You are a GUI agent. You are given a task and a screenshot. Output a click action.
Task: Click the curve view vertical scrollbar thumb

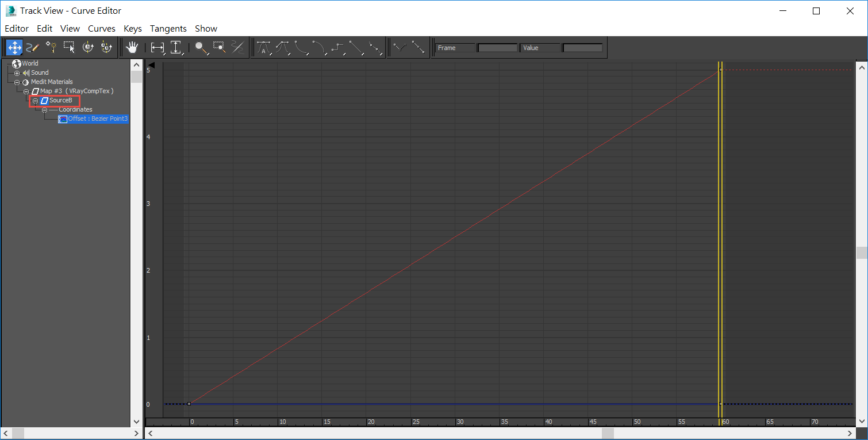click(861, 253)
